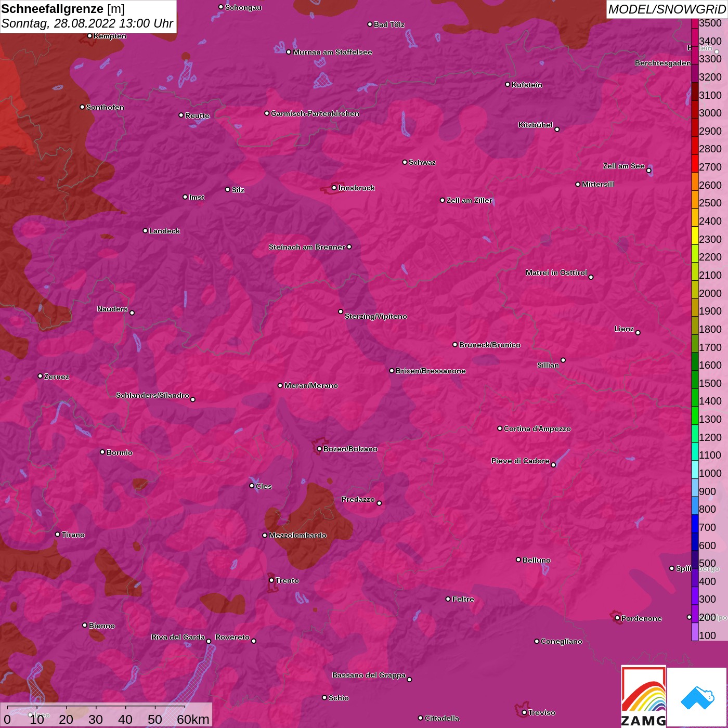Click the Conegliano label
Image resolution: width=728 pixels, height=728 pixels.
(562, 641)
